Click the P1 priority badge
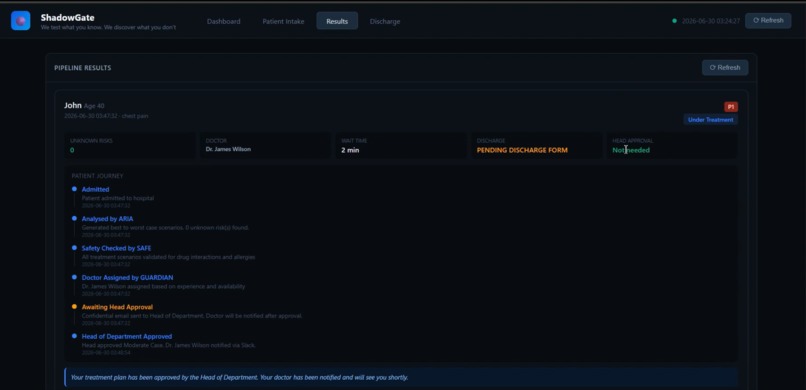Screen dimensions: 806x390 (731, 107)
